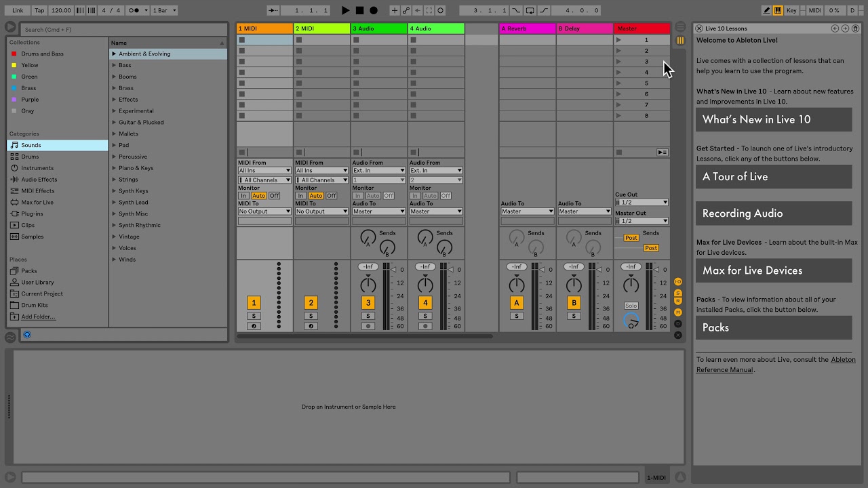This screenshot has height=488, width=868.
Task: Expand the Synth Keys folder
Action: point(114,191)
